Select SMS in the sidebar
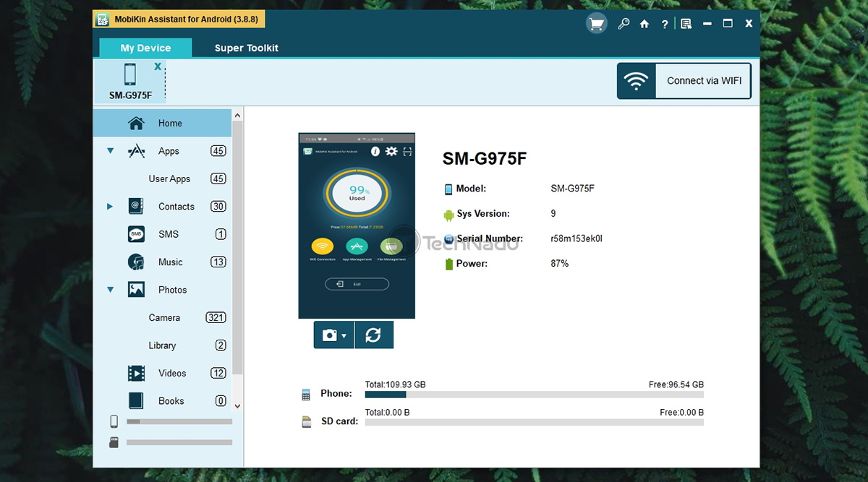This screenshot has width=868, height=482. click(x=162, y=234)
